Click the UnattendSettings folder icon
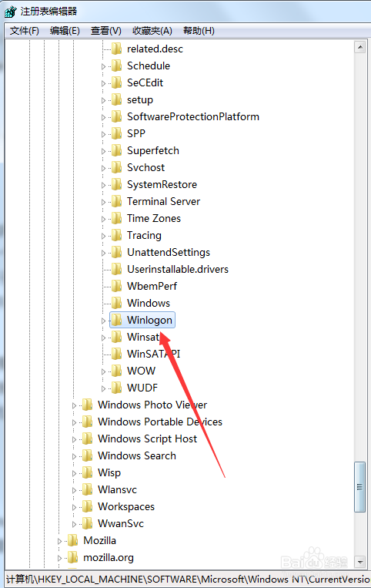 point(117,252)
